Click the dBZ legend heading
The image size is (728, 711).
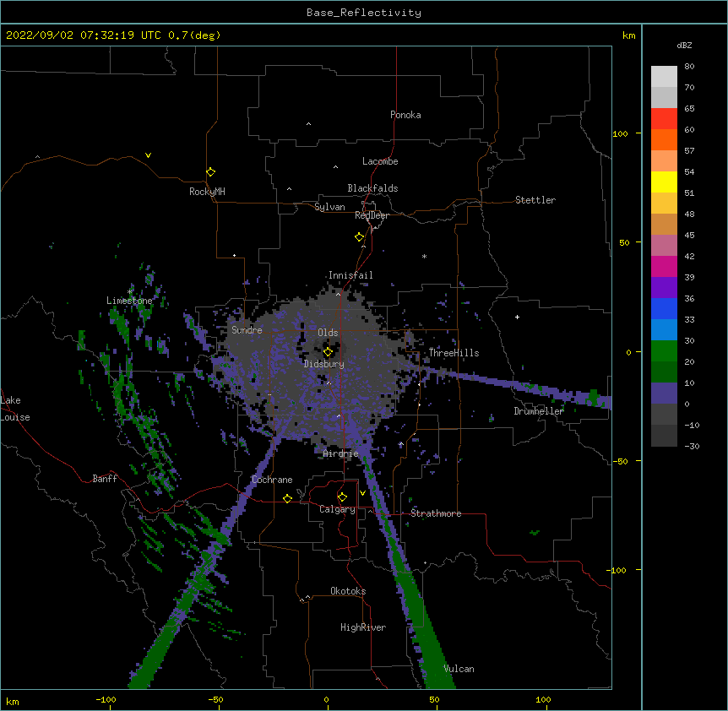[684, 45]
